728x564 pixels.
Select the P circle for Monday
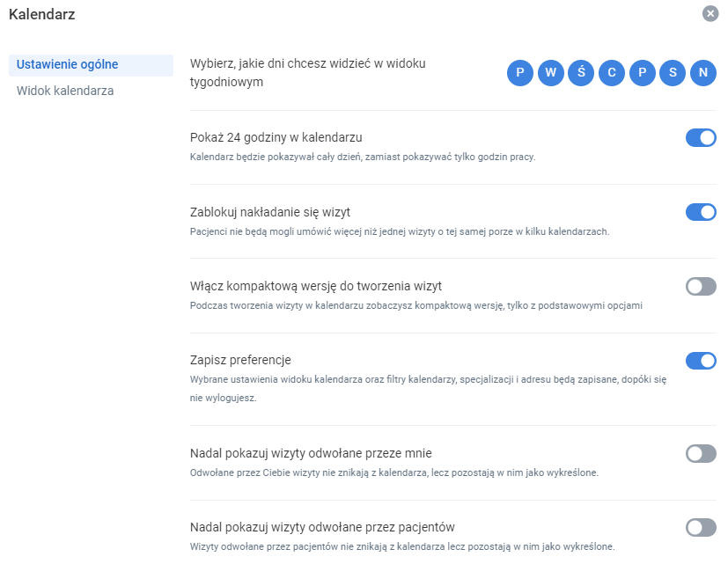[519, 73]
